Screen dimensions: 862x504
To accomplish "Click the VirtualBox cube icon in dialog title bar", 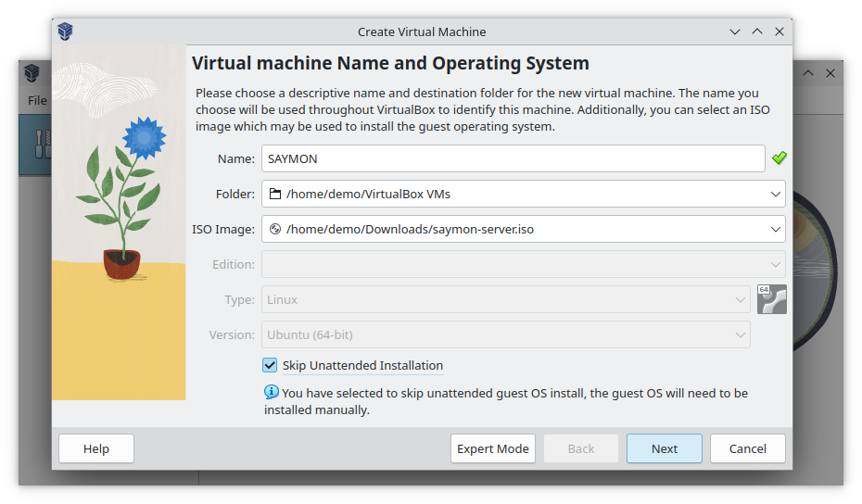I will pos(65,31).
